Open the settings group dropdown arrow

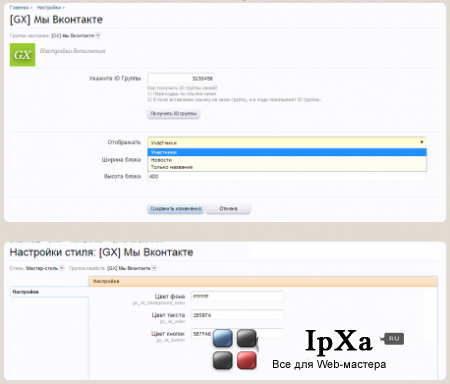tap(98, 35)
